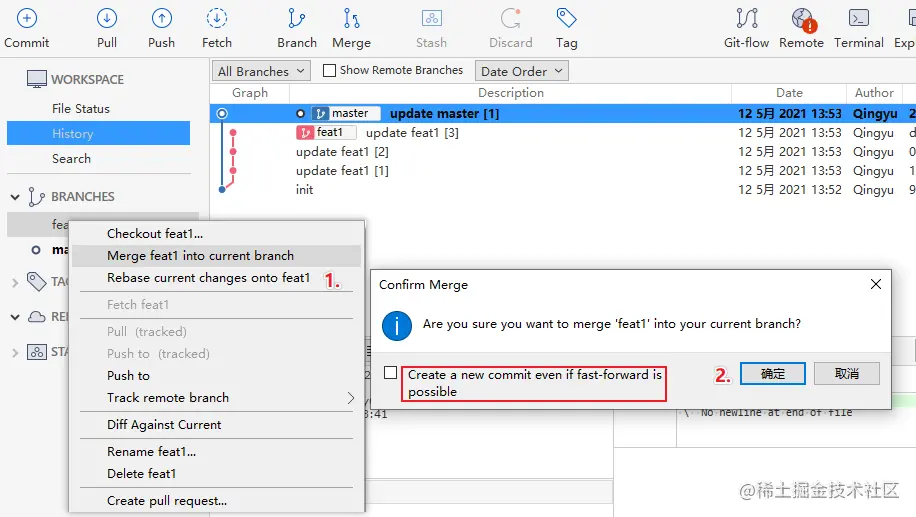
Task: Open Git-flow from the toolbar
Action: tap(746, 27)
